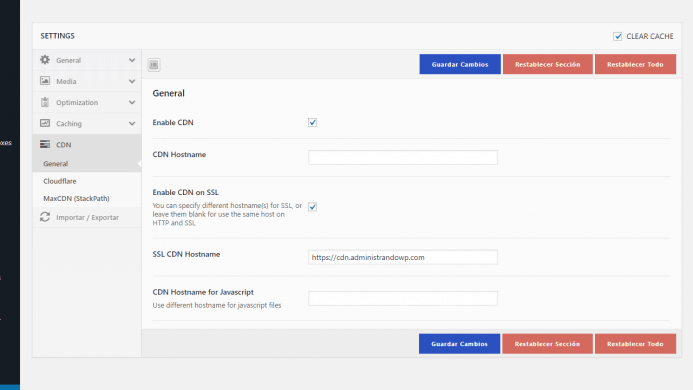Image resolution: width=693 pixels, height=390 pixels.
Task: Click bottom Restablecer Sección button
Action: [x=547, y=344]
